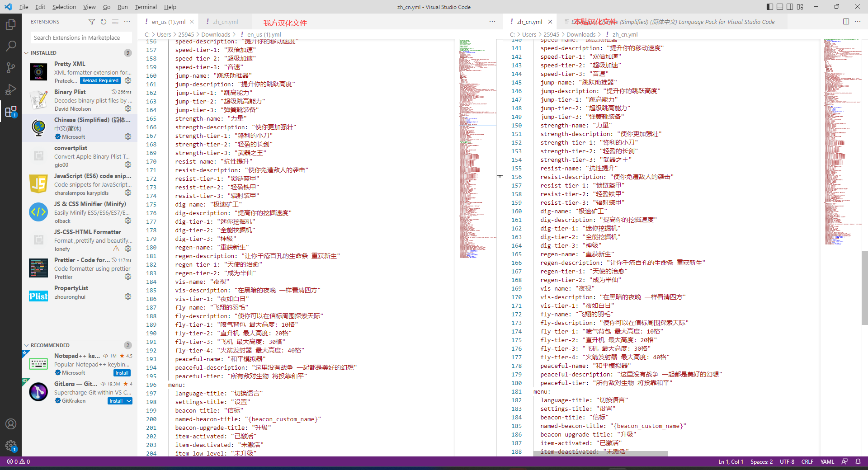The height and width of the screenshot is (470, 868).
Task: Toggle the primary side bar layout button
Action: pos(770,7)
